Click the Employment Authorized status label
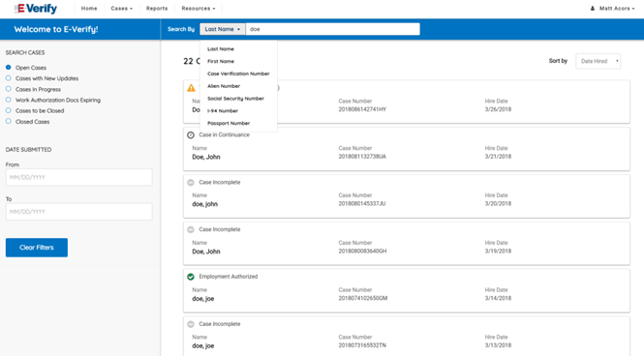This screenshot has width=644, height=356. (x=229, y=277)
